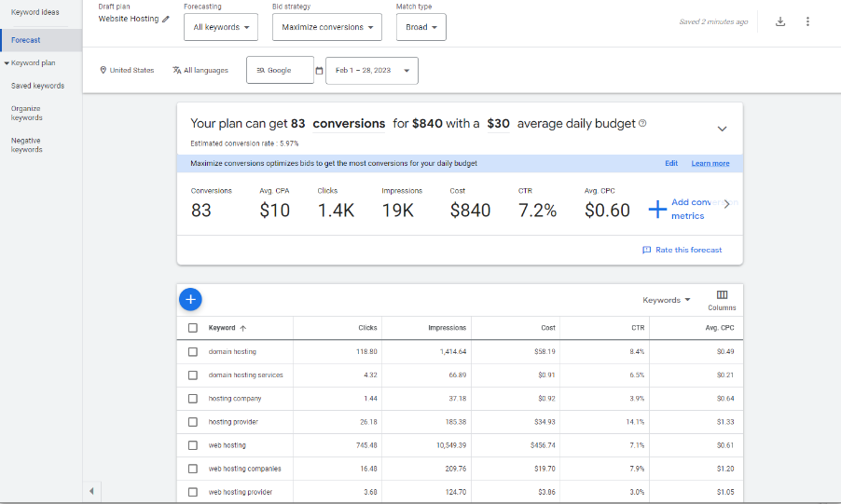Viewport: 841px width, 504px height.
Task: Click the pencil icon beside Website Hosting
Action: (166, 20)
